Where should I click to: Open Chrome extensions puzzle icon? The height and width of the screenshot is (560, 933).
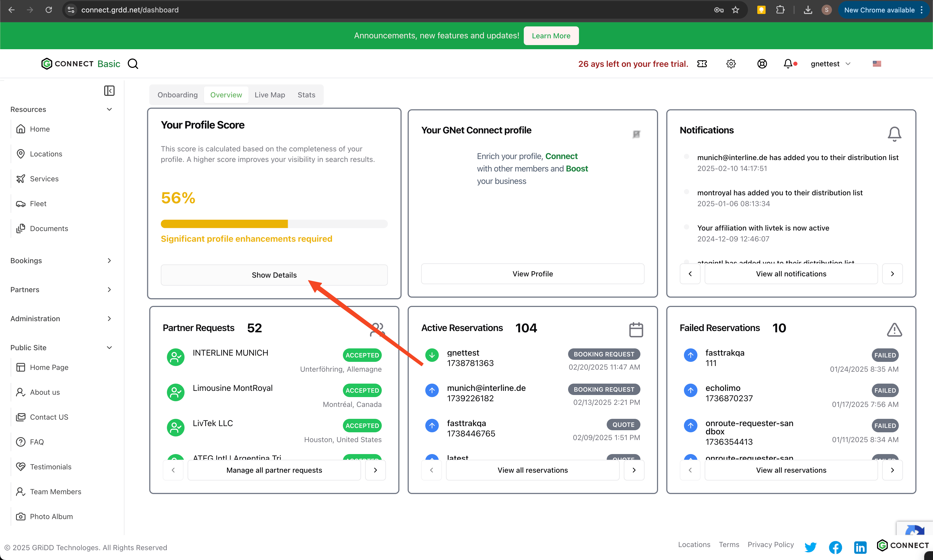pos(780,10)
